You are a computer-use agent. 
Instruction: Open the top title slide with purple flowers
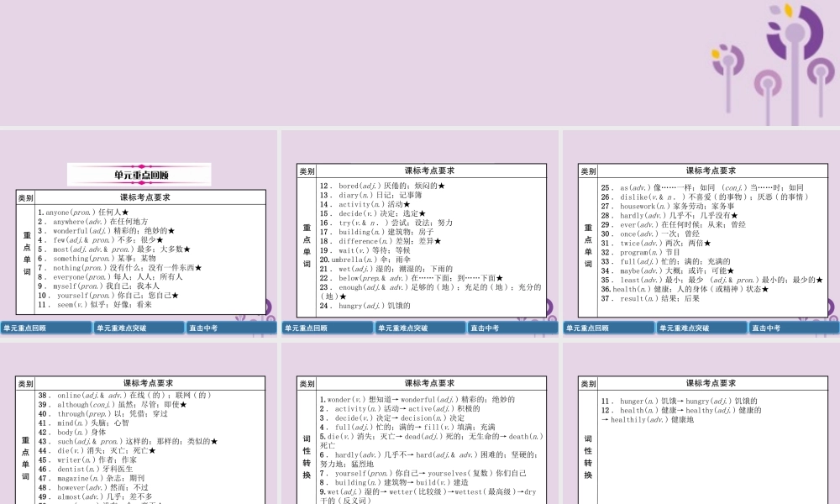pos(420,63)
